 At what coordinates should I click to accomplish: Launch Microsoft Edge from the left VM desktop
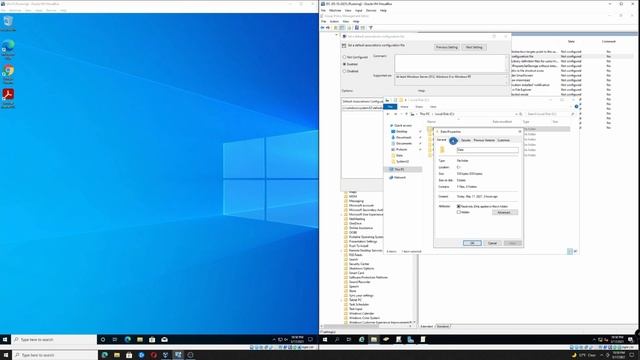pos(8,49)
